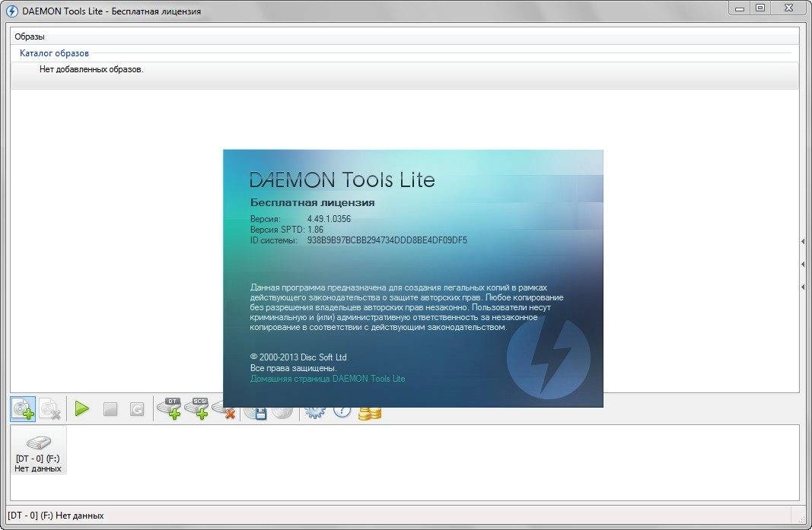The image size is (812, 530).
Task: Click the gold coins license icon
Action: 370,413
